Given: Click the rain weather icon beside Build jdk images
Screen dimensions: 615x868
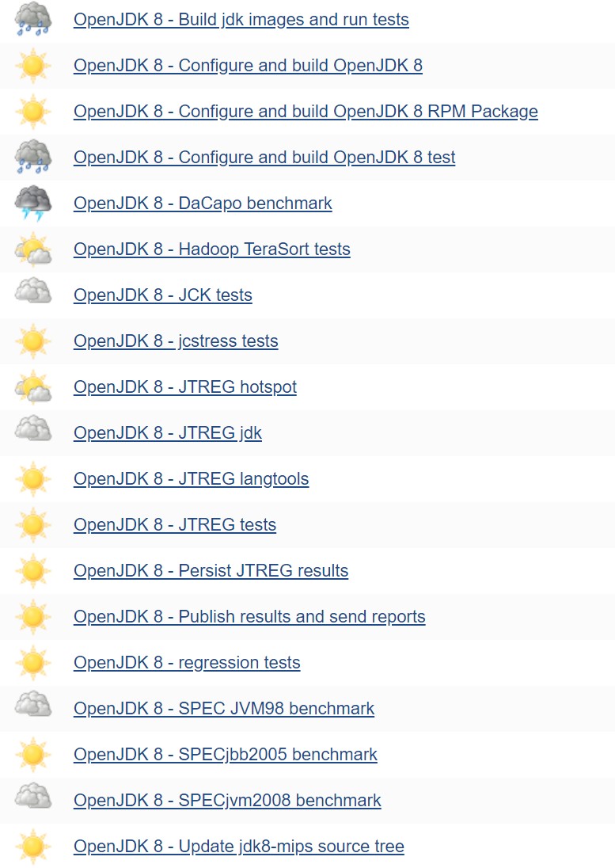Looking at the screenshot, I should point(33,19).
